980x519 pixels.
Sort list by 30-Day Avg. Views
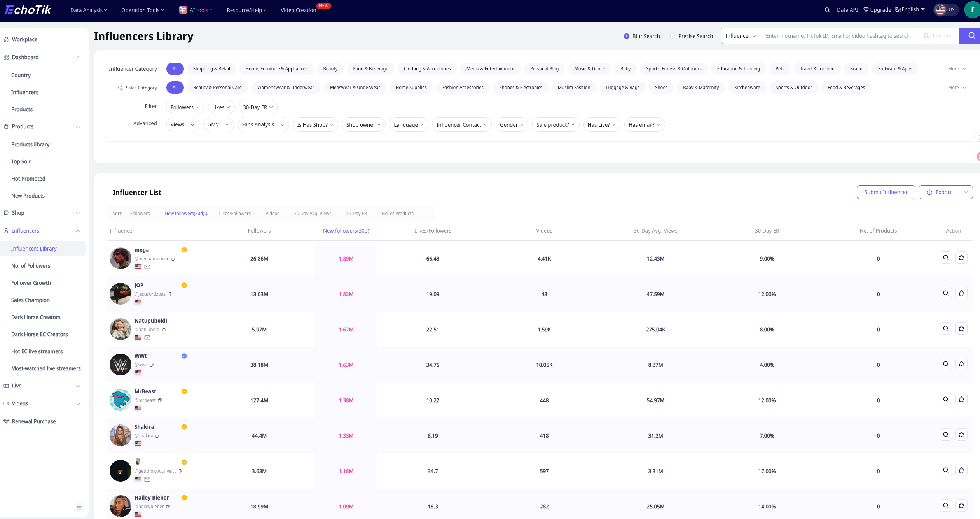tap(313, 214)
